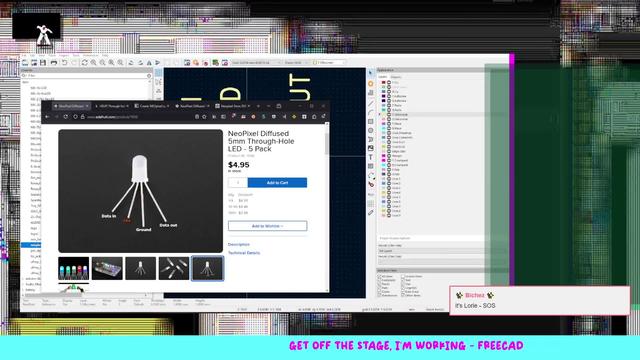Viewport: 640px width, 360px height.
Task: Select the breadboard product thumbnail
Action: (x=107, y=268)
